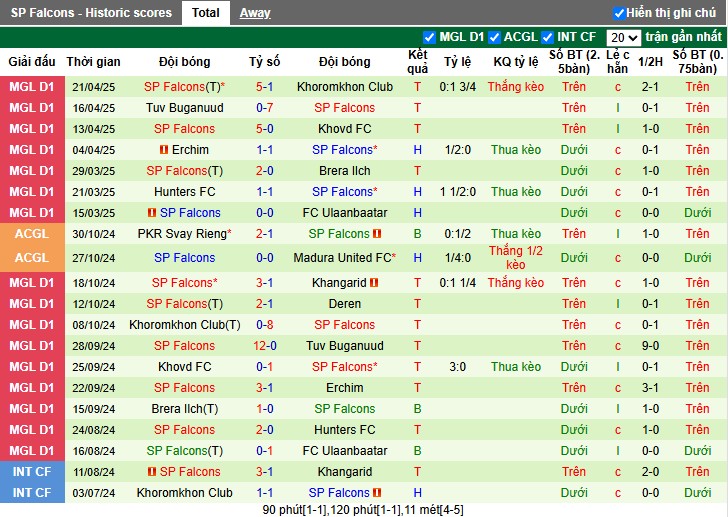Click ACGL league label on 27/10/24 row
728x517 pixels.
pos(32,258)
